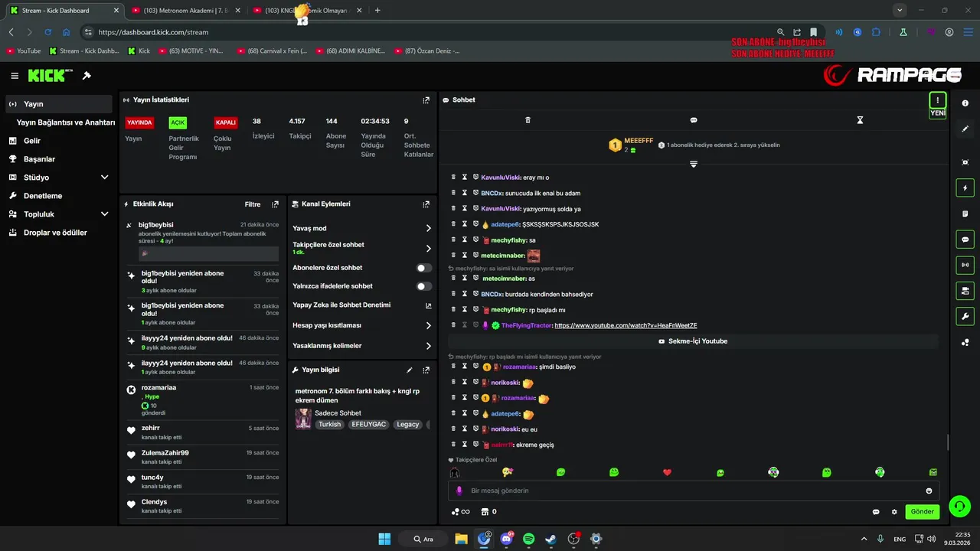Image resolution: width=980 pixels, height=551 pixels.
Task: Click the Sekme-İçi Youtube button
Action: click(693, 341)
